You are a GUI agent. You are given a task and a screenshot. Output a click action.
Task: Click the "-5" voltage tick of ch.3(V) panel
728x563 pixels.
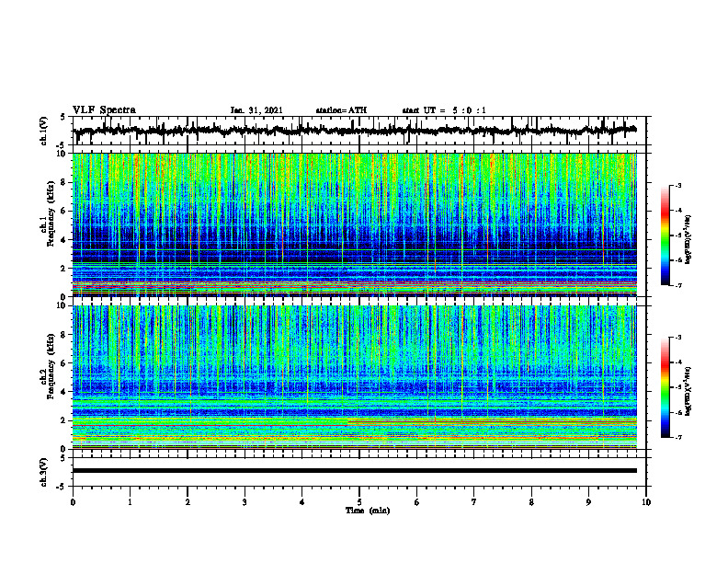[x=62, y=487]
